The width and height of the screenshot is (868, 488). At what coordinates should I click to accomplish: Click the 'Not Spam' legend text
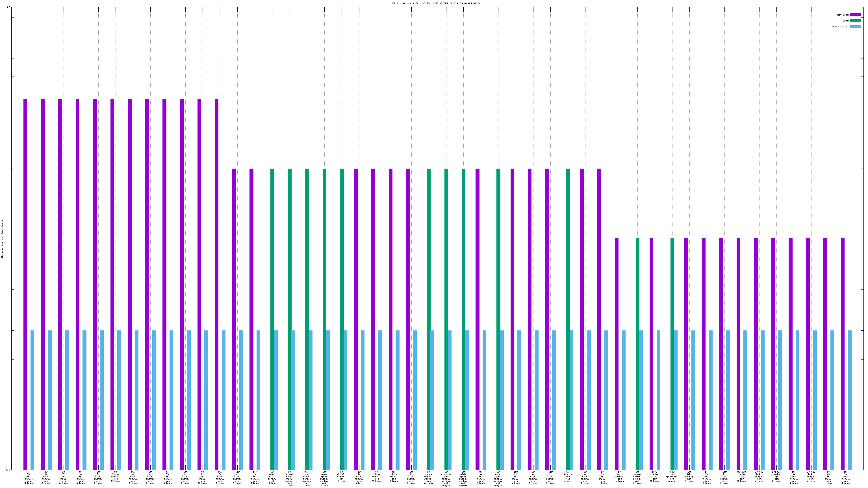(x=843, y=15)
